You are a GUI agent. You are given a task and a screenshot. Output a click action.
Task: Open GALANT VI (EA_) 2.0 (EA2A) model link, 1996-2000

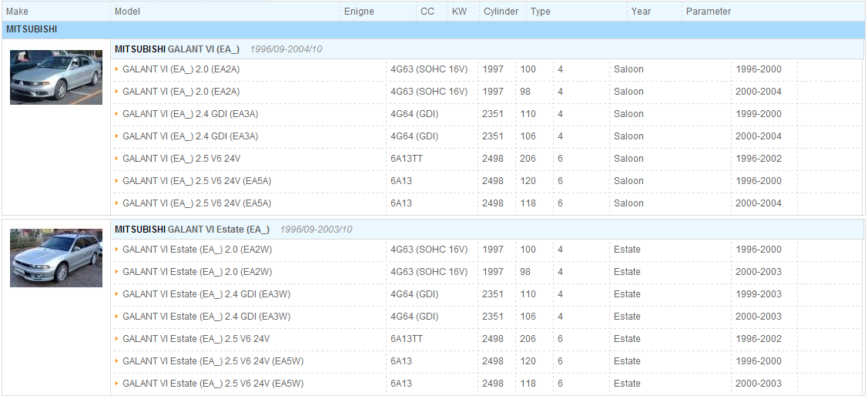pyautogui.click(x=181, y=69)
